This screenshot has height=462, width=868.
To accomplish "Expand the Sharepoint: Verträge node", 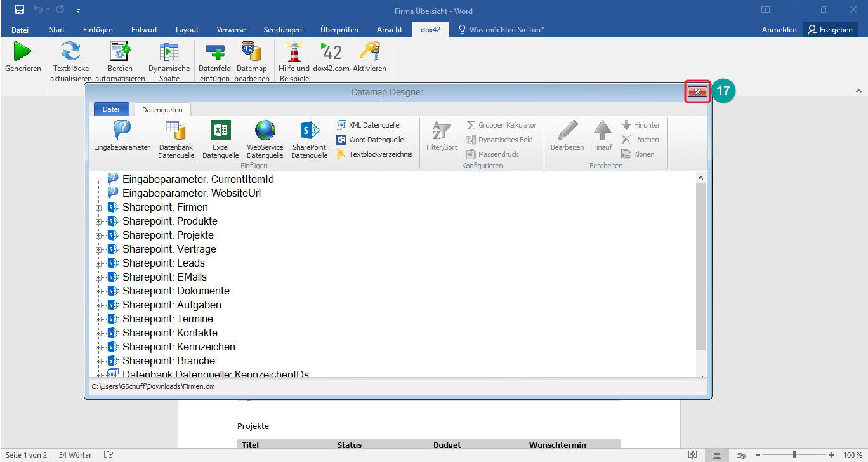I will coord(98,249).
